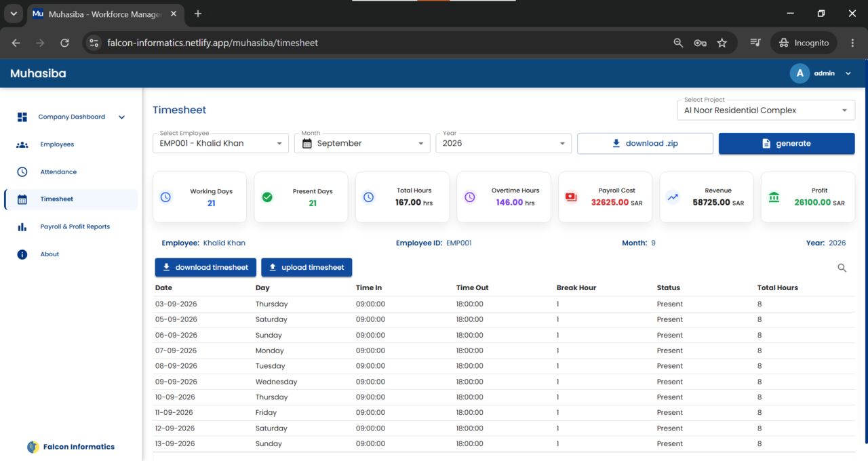Click the Payroll & Profit Reports chart icon
The height and width of the screenshot is (461, 868).
click(x=22, y=227)
